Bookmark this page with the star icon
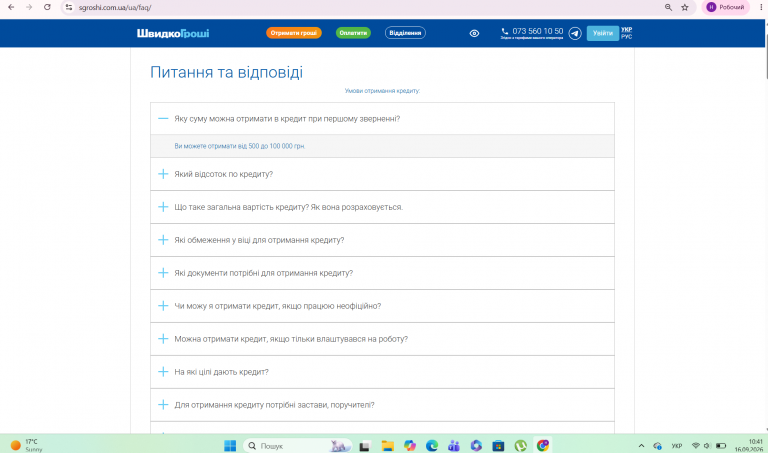This screenshot has height=453, width=768. click(x=685, y=7)
